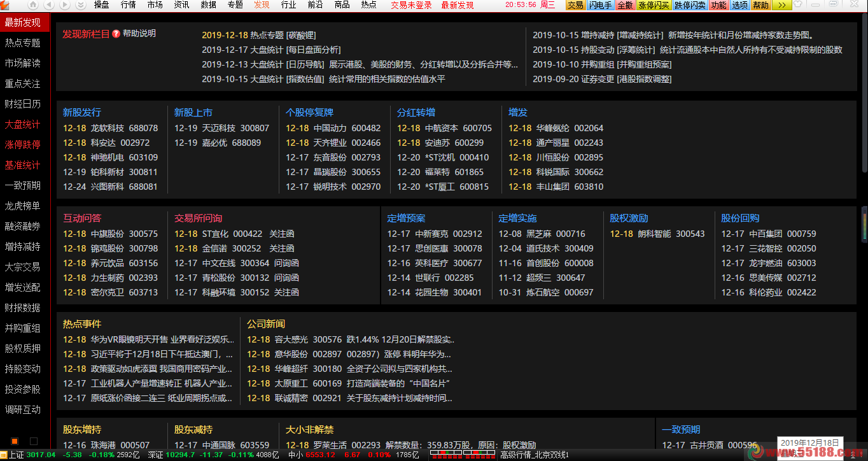868x461 pixels.
Task: Click the 中百集团 000759 buyback row
Action: click(x=769, y=234)
